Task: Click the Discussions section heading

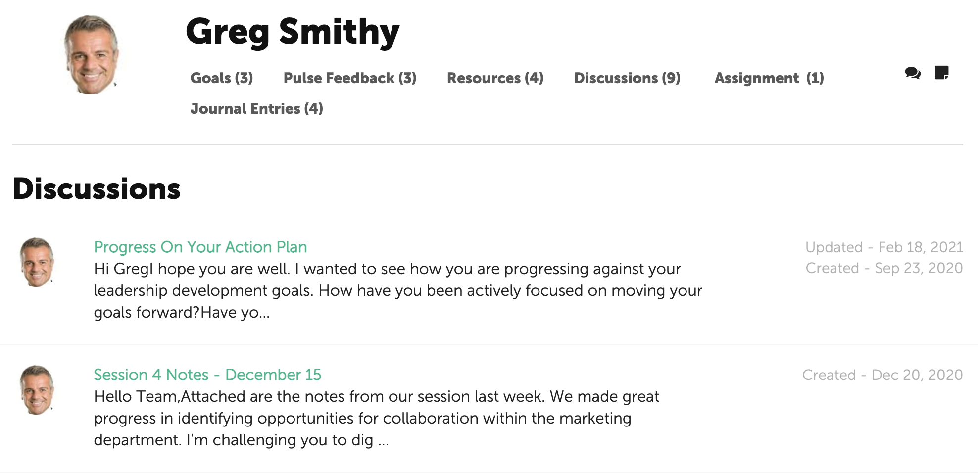Action: (x=97, y=189)
